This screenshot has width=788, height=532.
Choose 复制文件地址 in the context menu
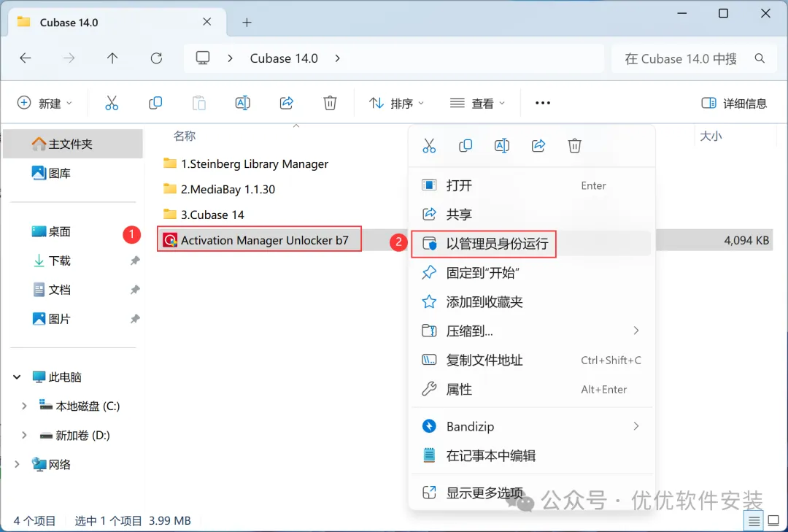[x=532, y=360]
